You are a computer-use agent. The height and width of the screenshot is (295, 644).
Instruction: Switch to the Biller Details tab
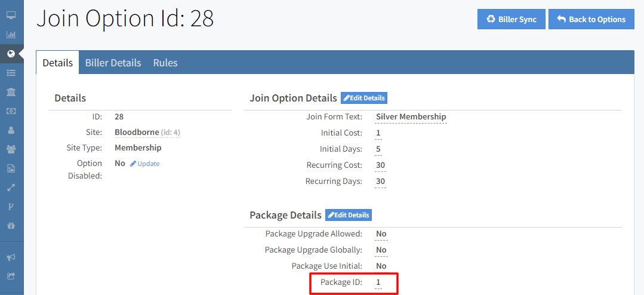tap(113, 63)
